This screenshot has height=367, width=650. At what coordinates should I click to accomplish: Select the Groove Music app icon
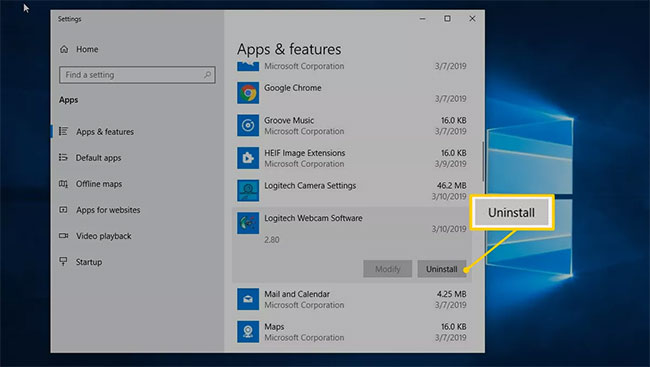(248, 125)
